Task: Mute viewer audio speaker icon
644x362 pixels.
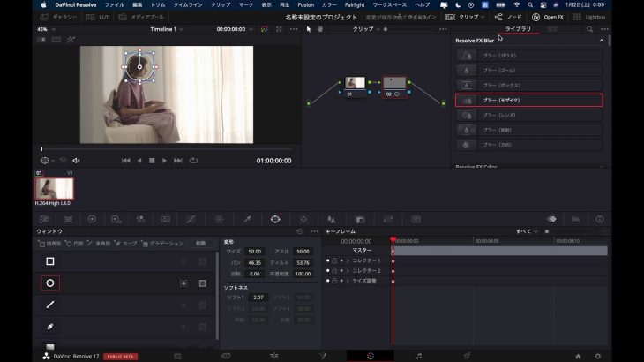Action: click(77, 161)
